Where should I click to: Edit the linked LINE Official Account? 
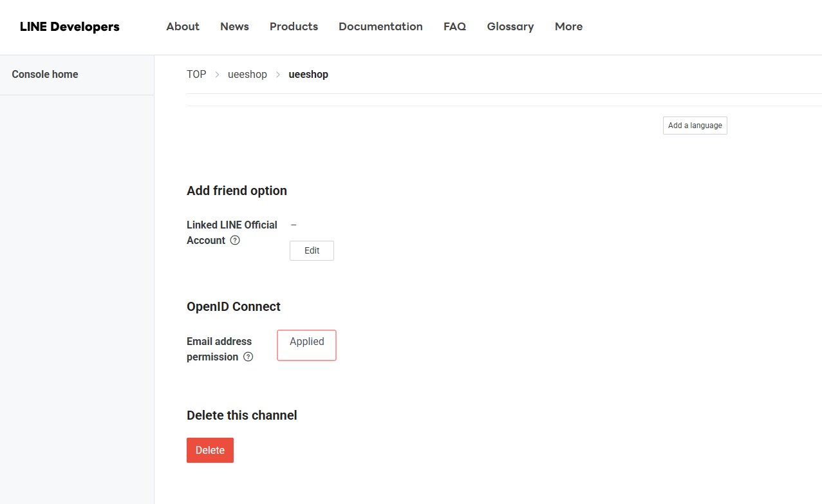(312, 250)
